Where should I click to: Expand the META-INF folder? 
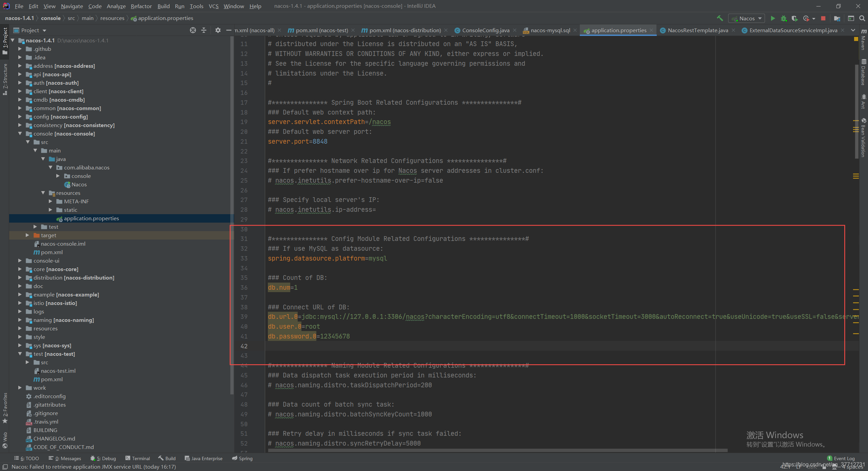(x=51, y=201)
